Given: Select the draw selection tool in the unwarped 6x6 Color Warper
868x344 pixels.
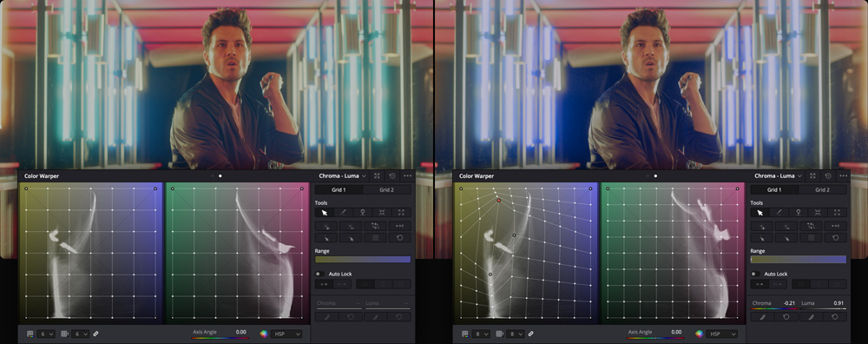Looking at the screenshot, I should [343, 212].
